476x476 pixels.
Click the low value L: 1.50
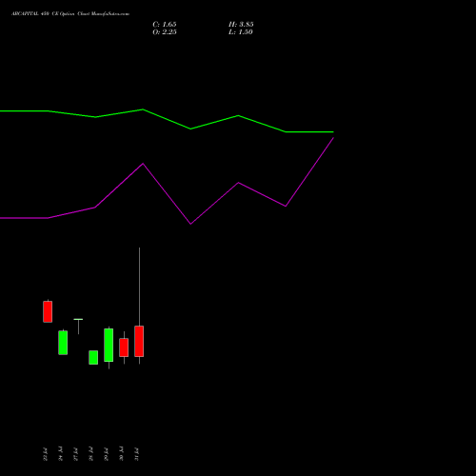pos(241,32)
